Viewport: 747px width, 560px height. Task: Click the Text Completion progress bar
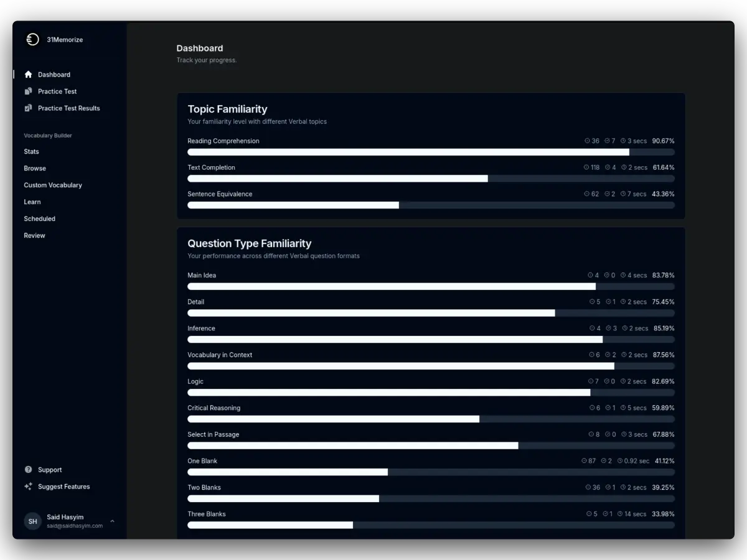point(431,179)
